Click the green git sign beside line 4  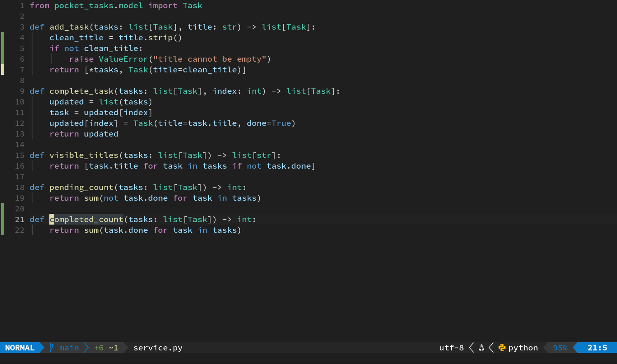click(x=2, y=38)
